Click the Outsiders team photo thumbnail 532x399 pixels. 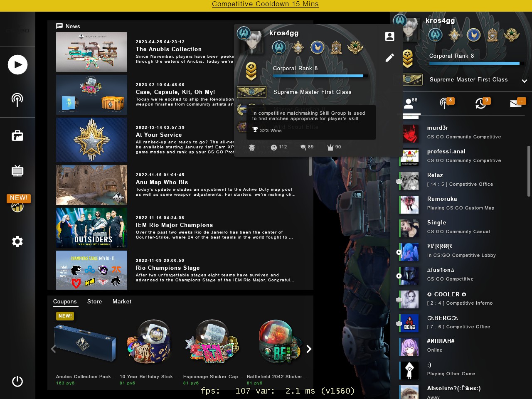point(91,228)
